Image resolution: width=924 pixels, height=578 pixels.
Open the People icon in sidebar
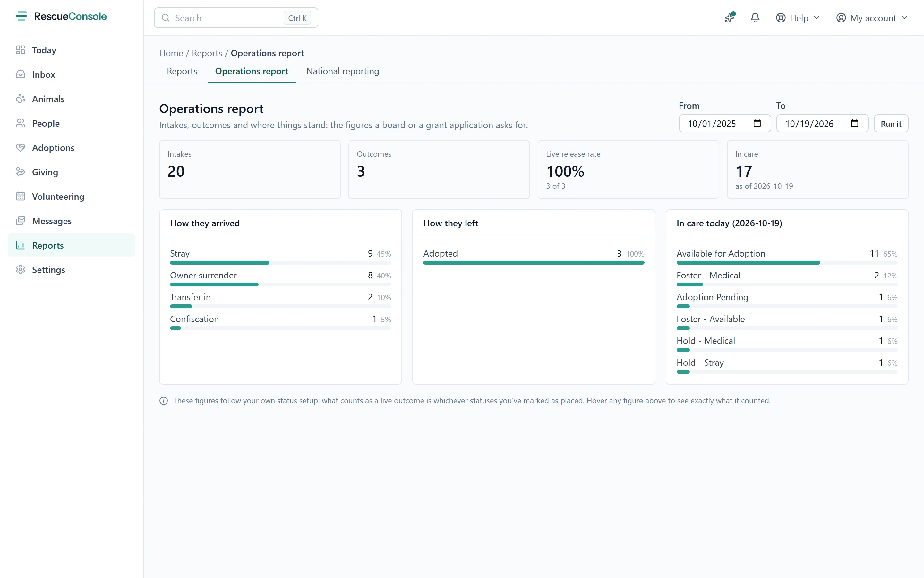(21, 123)
